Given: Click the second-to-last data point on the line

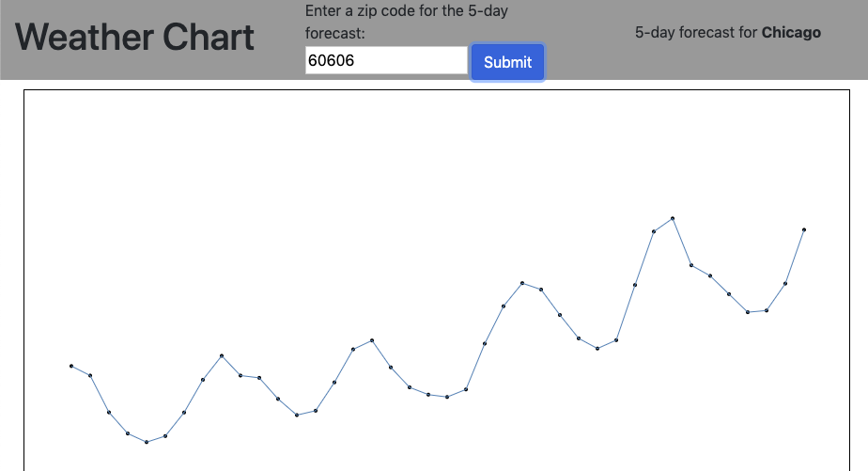Looking at the screenshot, I should [x=785, y=284].
